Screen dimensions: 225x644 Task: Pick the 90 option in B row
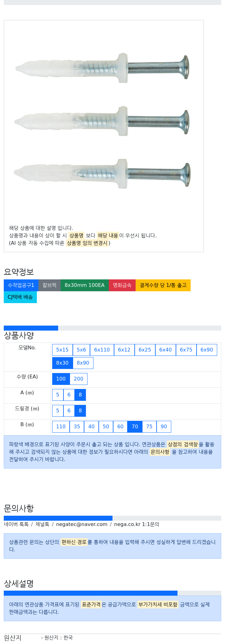click(x=164, y=427)
